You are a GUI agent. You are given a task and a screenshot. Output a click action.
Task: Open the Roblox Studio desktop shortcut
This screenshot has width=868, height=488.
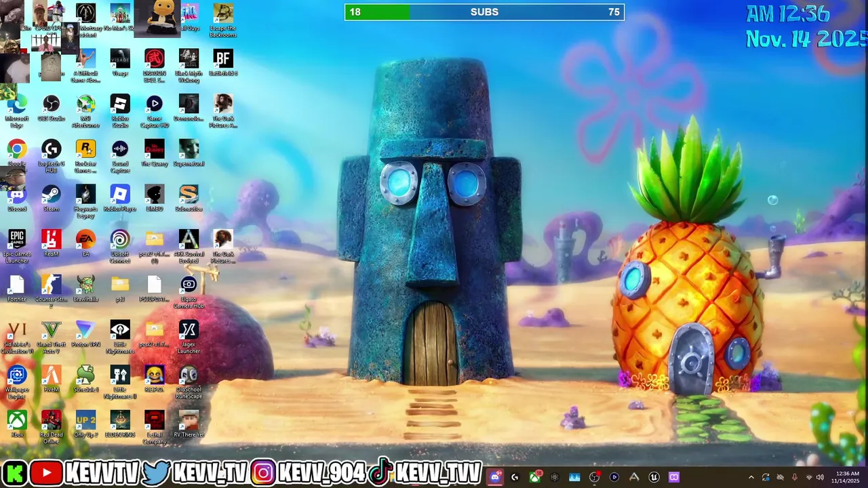click(120, 112)
